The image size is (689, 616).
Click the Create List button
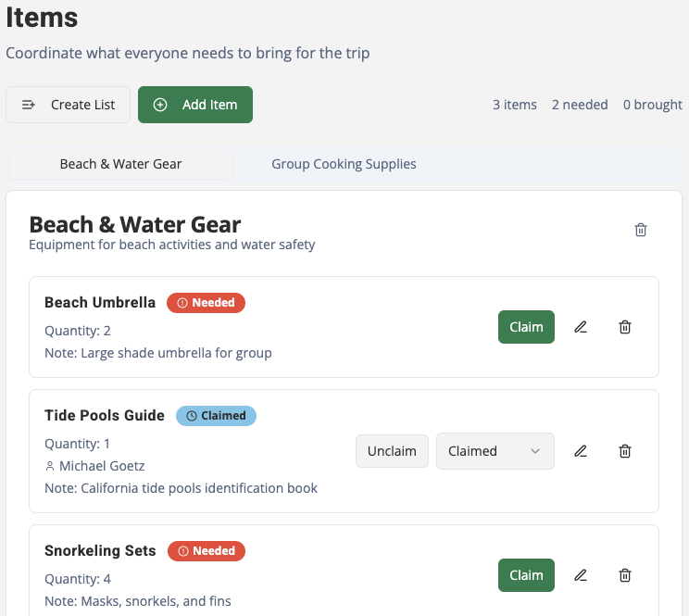[69, 105]
